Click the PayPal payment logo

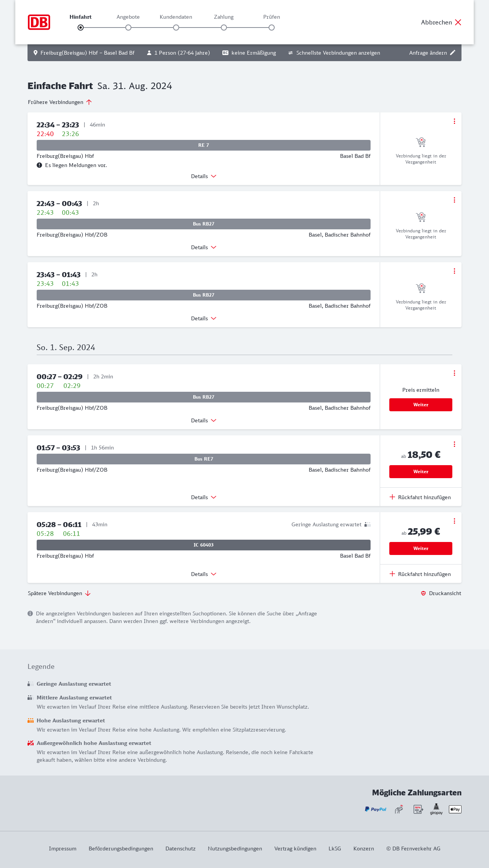375,809
